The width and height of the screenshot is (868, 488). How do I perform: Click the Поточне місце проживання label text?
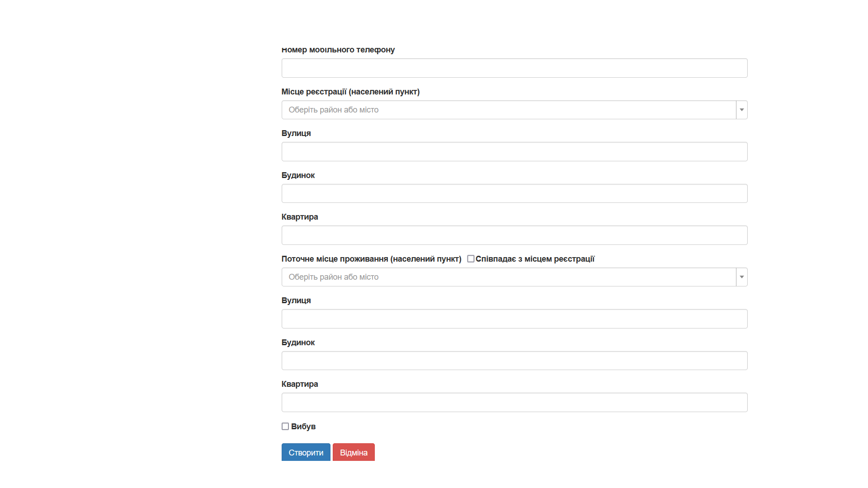coord(372,259)
